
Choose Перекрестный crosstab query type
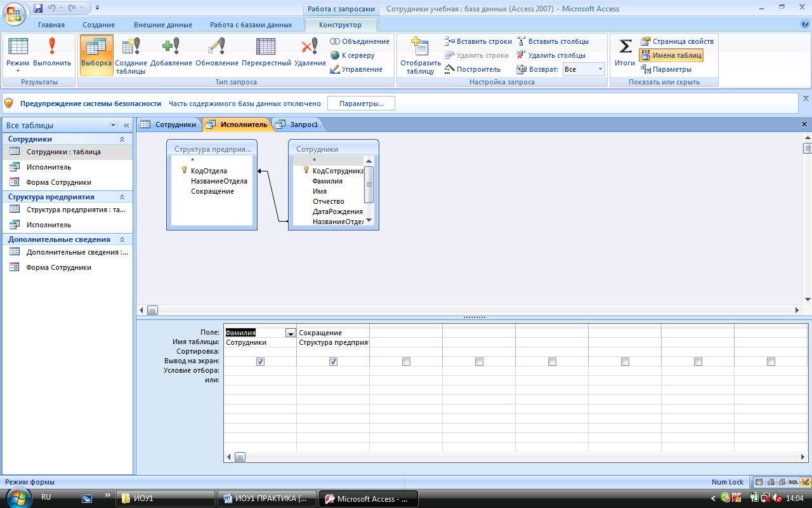[266, 53]
